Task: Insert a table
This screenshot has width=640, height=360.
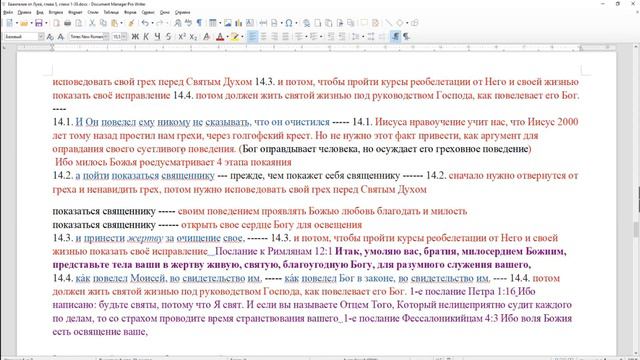Action: click(x=213, y=23)
